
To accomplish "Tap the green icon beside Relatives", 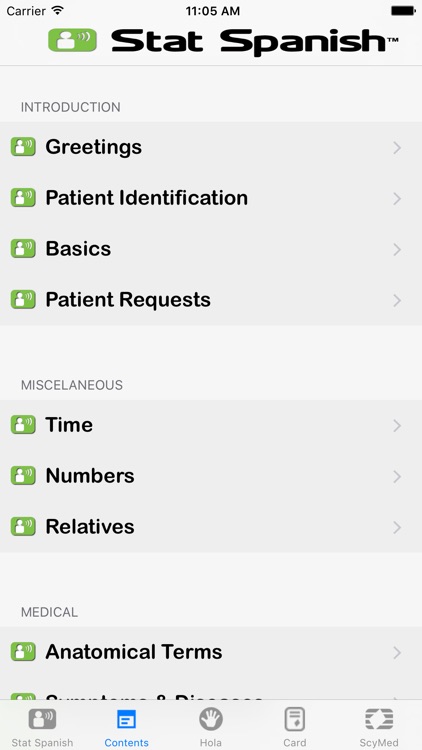I will click(x=23, y=527).
